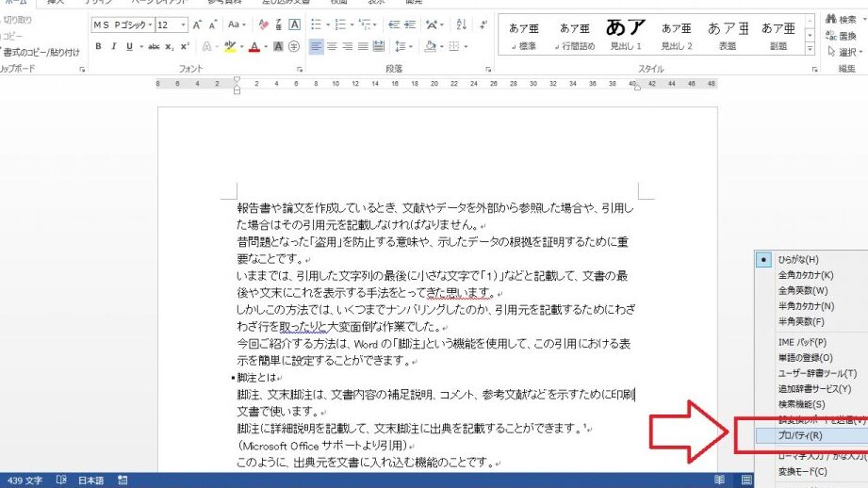Apply the 見出し 1 style
Image resolution: width=868 pixels, height=488 pixels.
pyautogui.click(x=626, y=35)
